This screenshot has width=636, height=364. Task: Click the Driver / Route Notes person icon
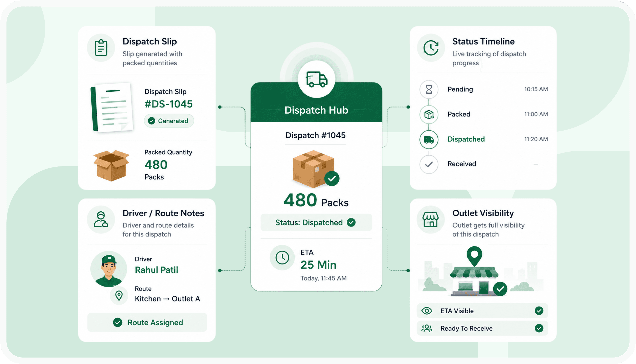click(101, 220)
